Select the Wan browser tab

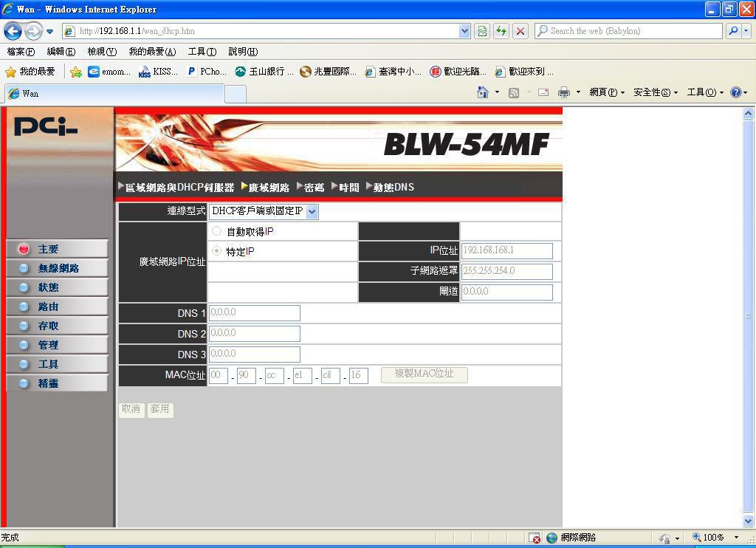[114, 94]
